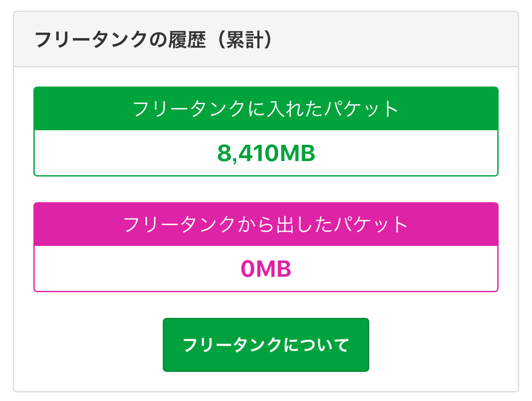Click the green フリータンクに入れたパケット label
Viewport: 532px width, 401px height.
click(x=266, y=109)
